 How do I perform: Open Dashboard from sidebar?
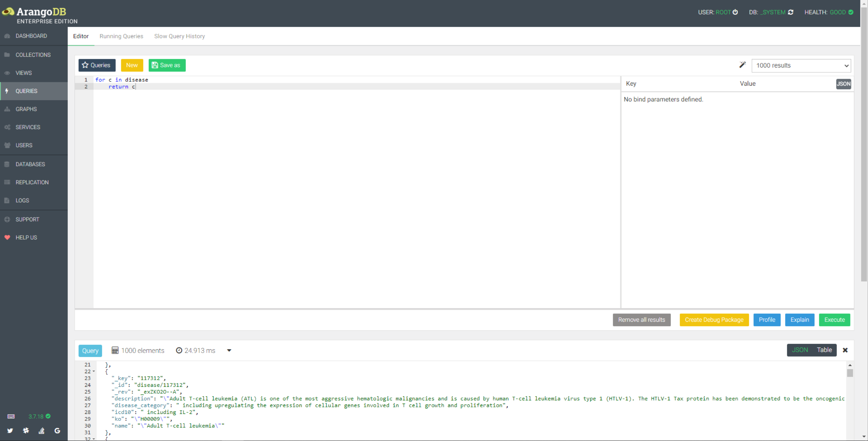[x=34, y=36]
